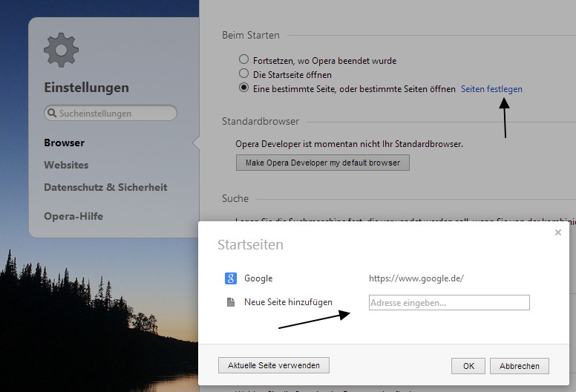Select 'Die Startseite öffnen' radio button

243,73
